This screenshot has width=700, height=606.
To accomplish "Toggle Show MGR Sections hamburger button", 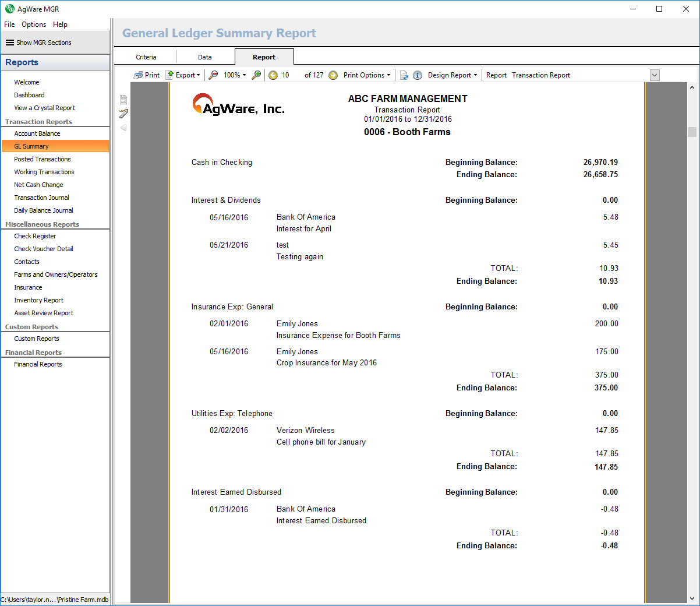I will pyautogui.click(x=10, y=43).
